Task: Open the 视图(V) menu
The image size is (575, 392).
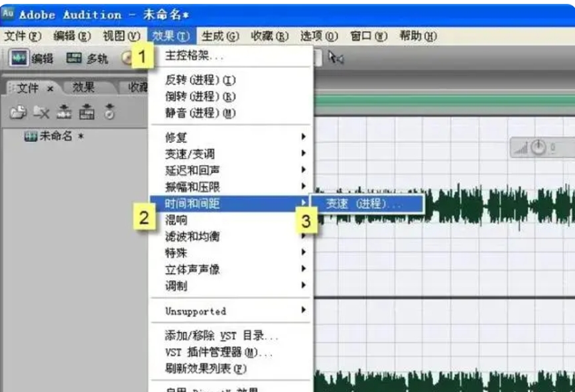Action: pos(121,36)
